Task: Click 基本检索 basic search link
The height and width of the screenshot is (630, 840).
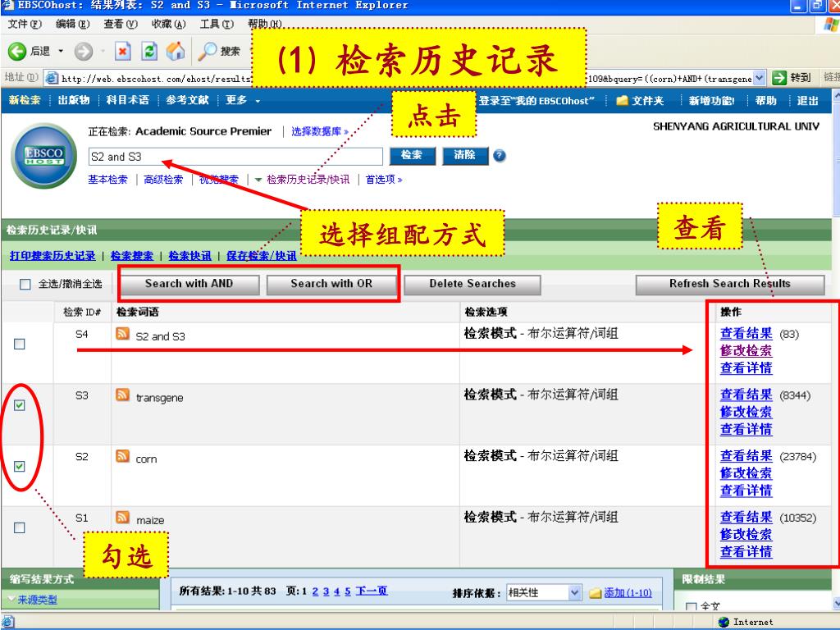Action: tap(107, 180)
